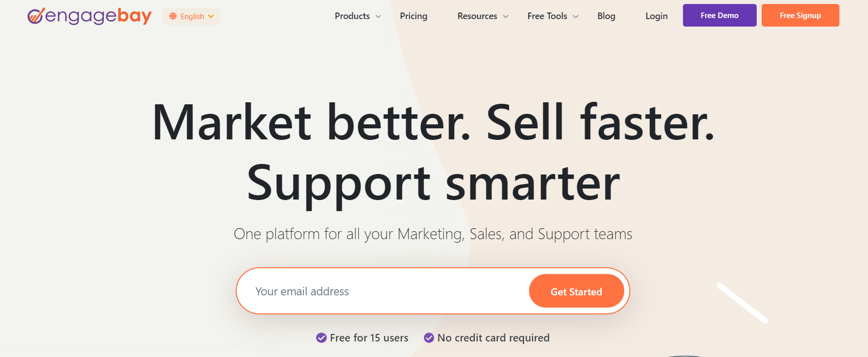The image size is (868, 357).
Task: Click the Login link
Action: [x=656, y=16]
